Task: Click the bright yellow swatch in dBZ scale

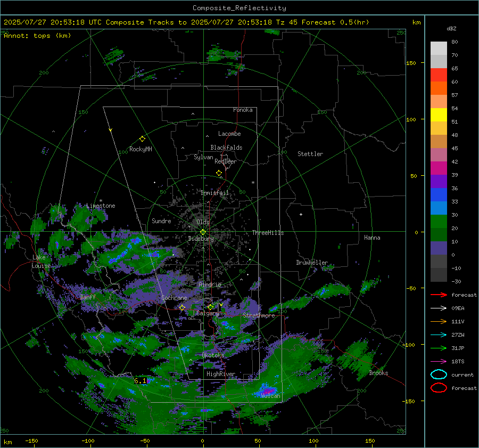Action: 439,115
